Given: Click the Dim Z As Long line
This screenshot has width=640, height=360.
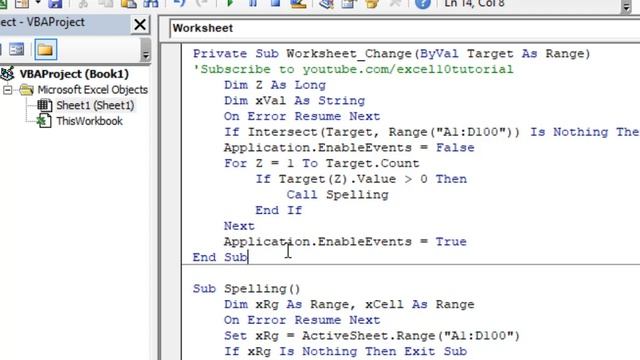Looking at the screenshot, I should pyautogui.click(x=275, y=85).
